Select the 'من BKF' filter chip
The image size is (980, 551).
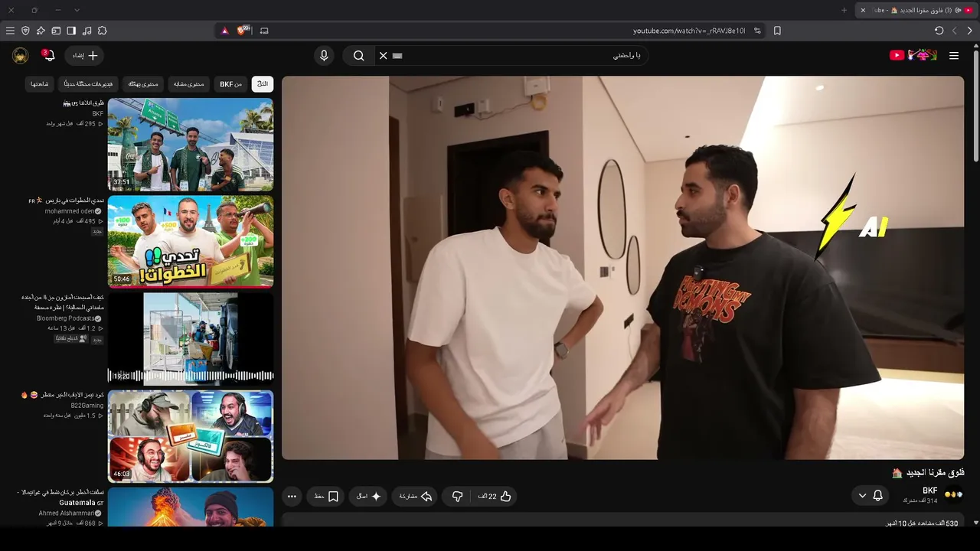(230, 84)
